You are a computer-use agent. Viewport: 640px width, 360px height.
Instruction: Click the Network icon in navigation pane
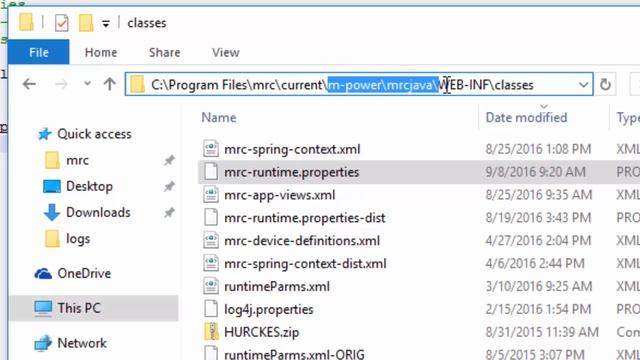pyautogui.click(x=43, y=343)
